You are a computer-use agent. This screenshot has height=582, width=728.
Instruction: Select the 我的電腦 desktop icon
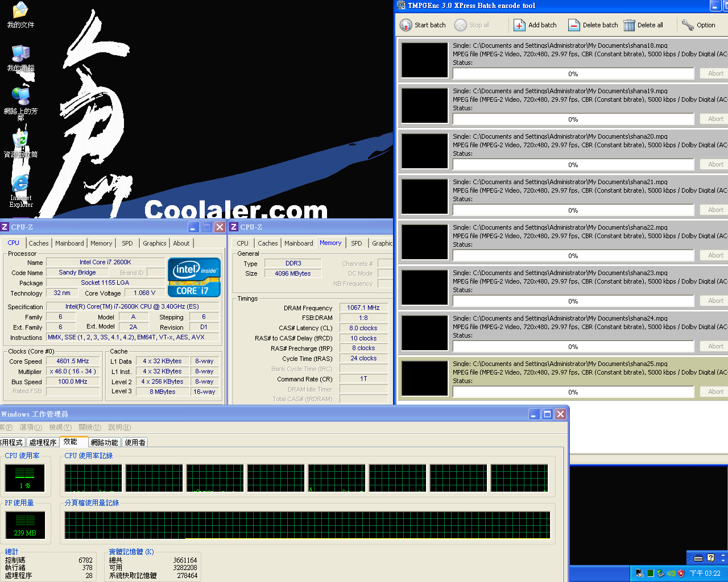pyautogui.click(x=20, y=53)
